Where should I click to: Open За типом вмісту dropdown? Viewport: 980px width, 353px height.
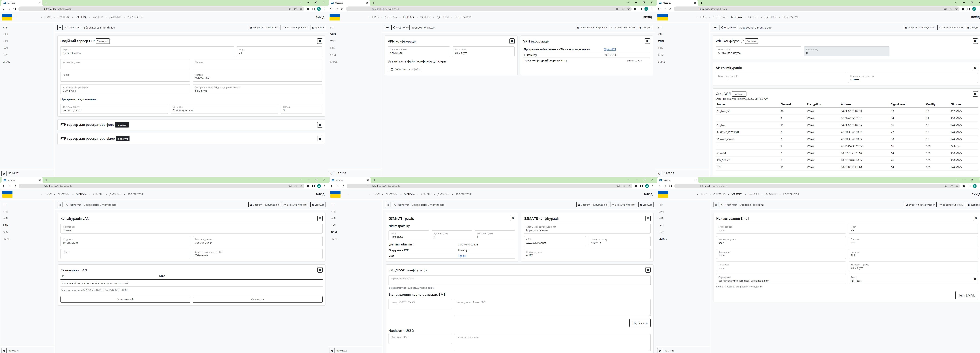(x=114, y=109)
